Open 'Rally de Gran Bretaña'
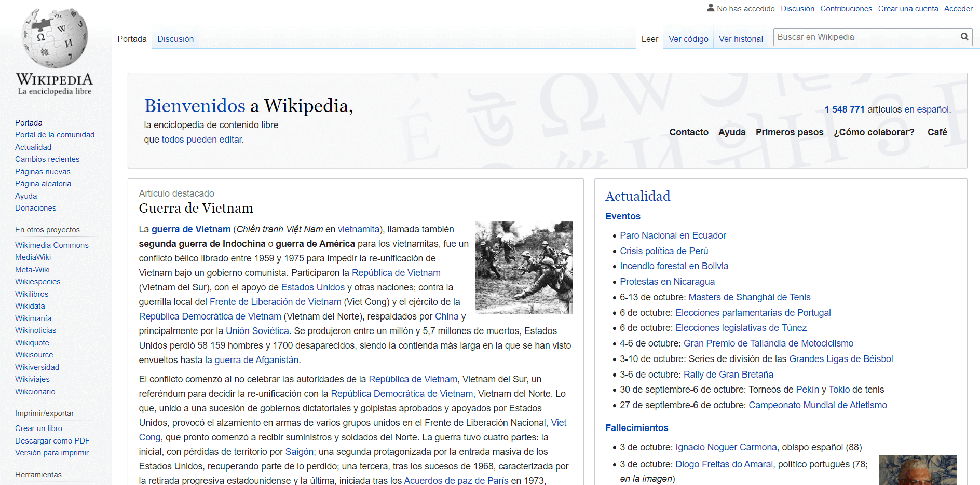This screenshot has width=980, height=485. tap(728, 375)
